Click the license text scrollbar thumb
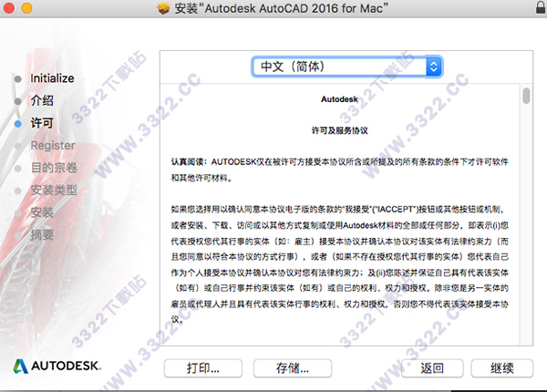547x392 pixels. pos(526,96)
